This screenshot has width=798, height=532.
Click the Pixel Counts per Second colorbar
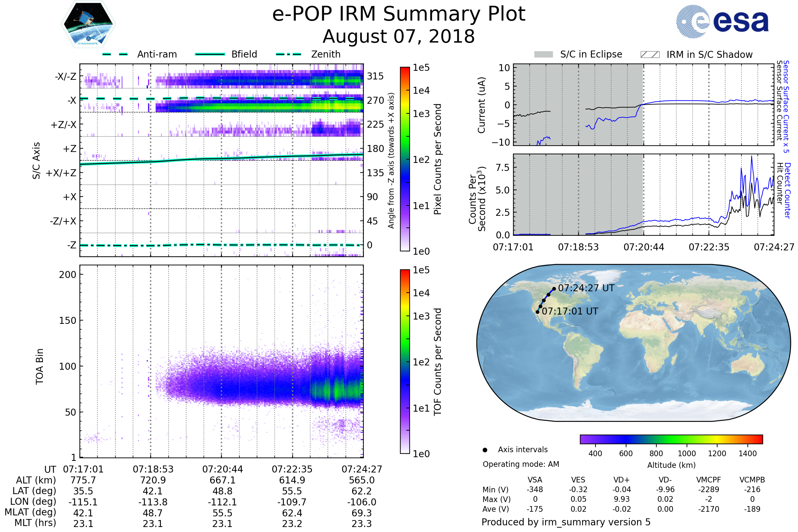pos(405,159)
